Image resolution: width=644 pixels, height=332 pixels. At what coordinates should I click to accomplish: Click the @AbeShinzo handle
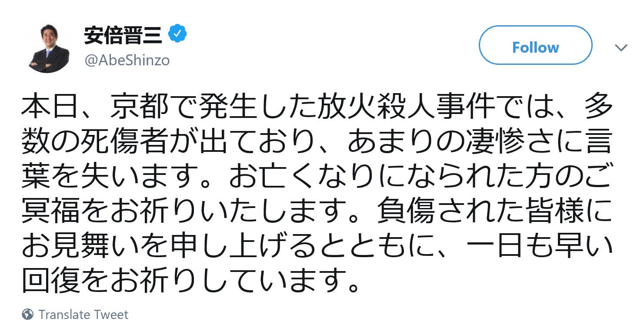127,60
